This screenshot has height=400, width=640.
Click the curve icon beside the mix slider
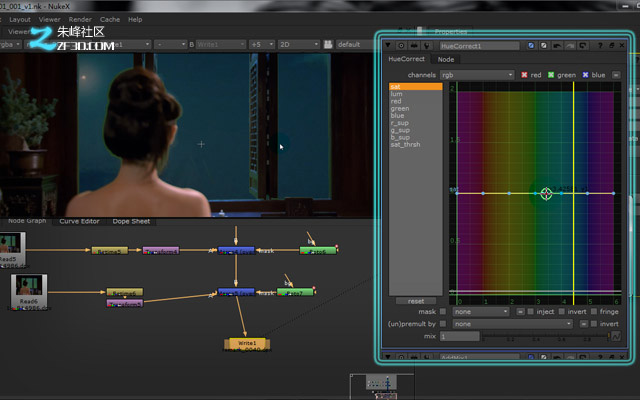tap(616, 336)
